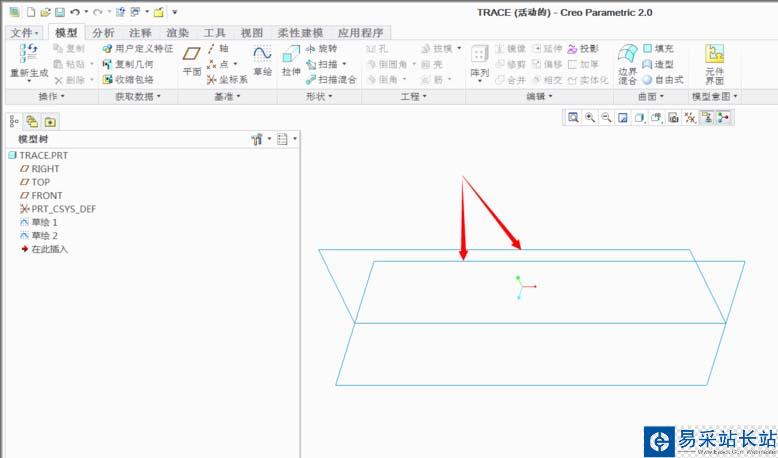Switch to the 渲染 tab
Viewport: 778px width, 458px height.
click(x=178, y=33)
